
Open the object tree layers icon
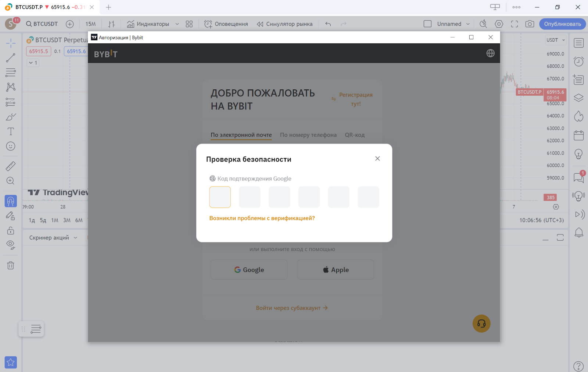point(579,98)
